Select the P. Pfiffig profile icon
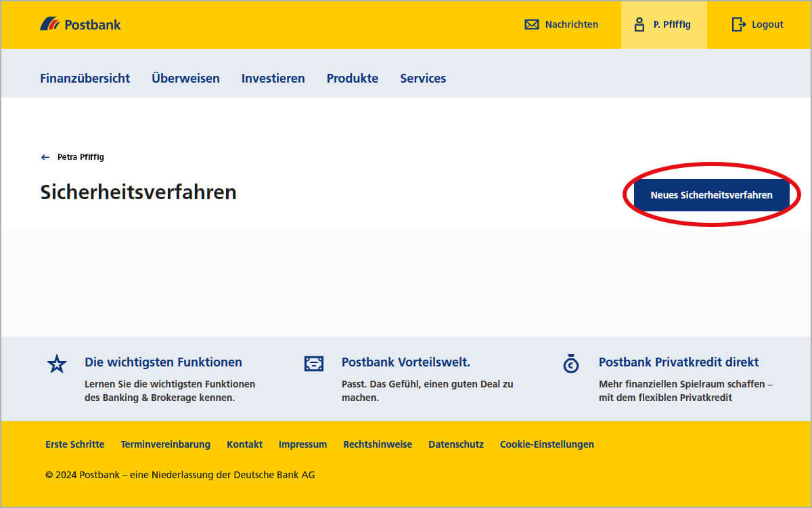Image resolution: width=812 pixels, height=508 pixels. click(639, 24)
